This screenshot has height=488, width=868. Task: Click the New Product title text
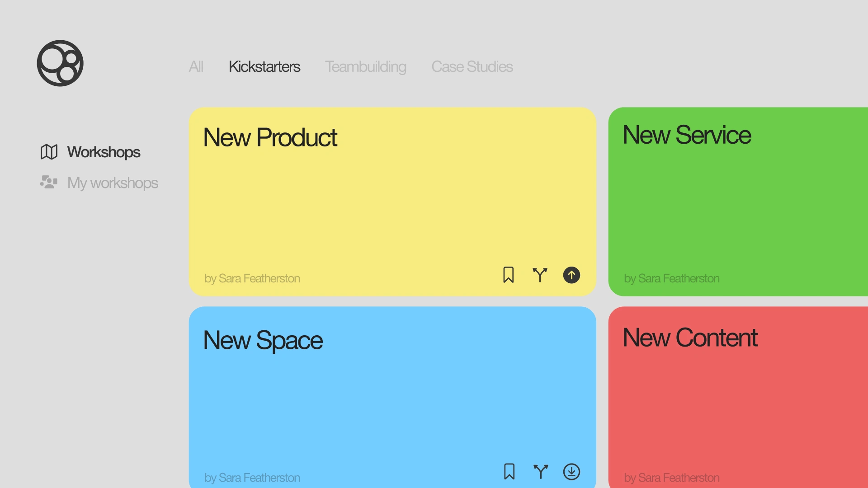pyautogui.click(x=270, y=137)
